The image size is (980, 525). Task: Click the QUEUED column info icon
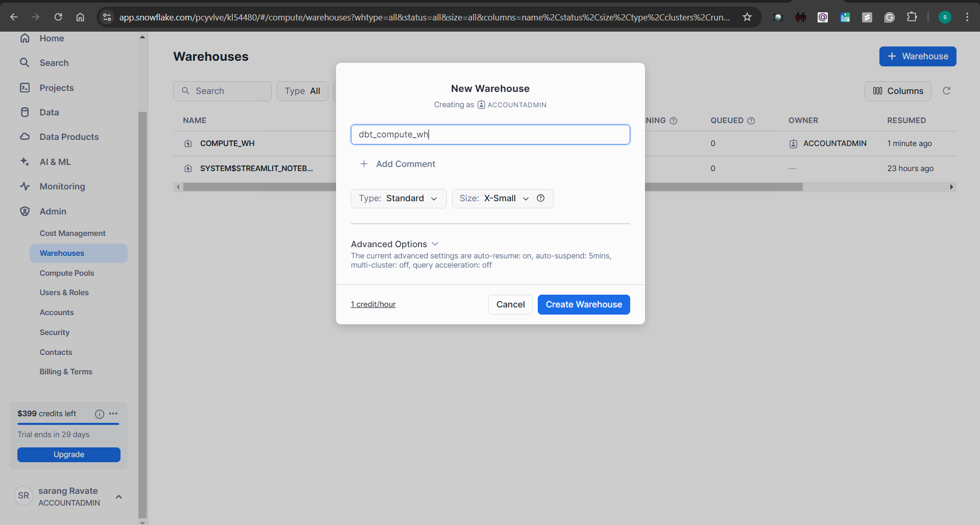pyautogui.click(x=751, y=121)
